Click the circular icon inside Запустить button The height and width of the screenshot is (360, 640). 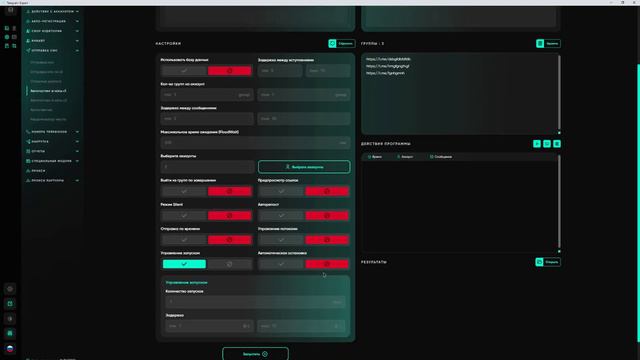click(265, 354)
